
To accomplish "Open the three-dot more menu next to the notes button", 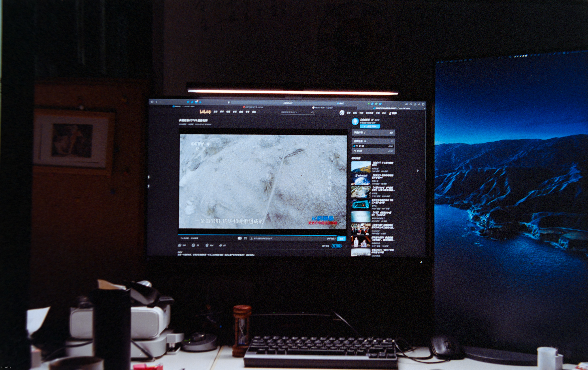I will point(346,246).
